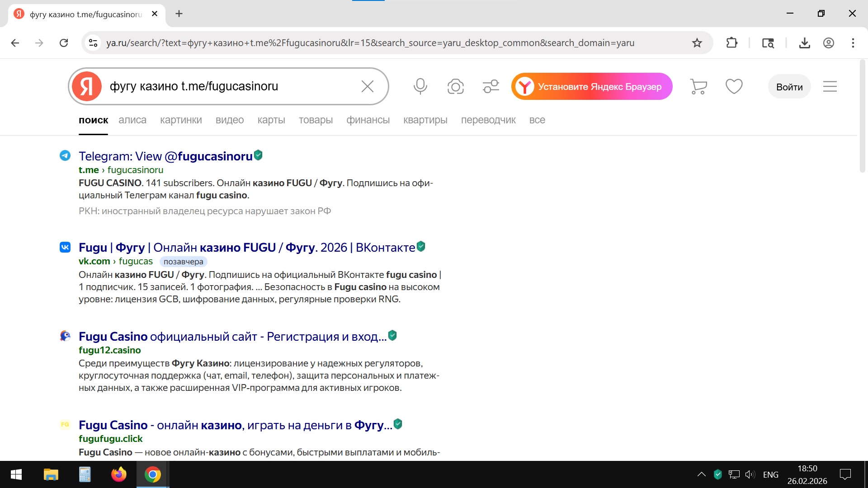Open Chrome extensions puzzle icon
This screenshot has height=488, width=868.
coord(731,43)
